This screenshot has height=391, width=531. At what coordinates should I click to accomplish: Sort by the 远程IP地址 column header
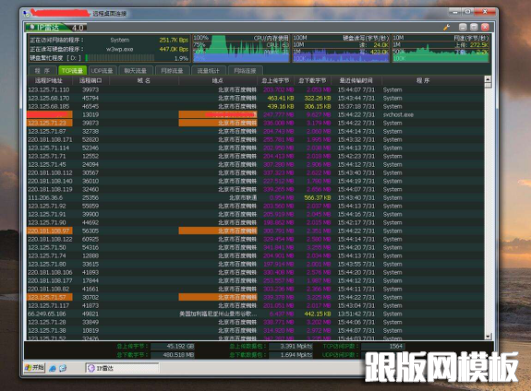pos(49,81)
